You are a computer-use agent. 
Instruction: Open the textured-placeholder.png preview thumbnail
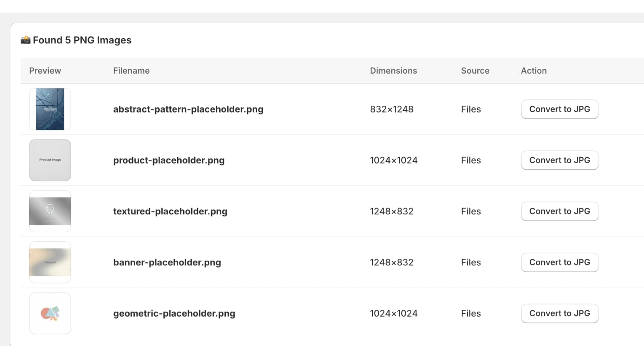(50, 211)
